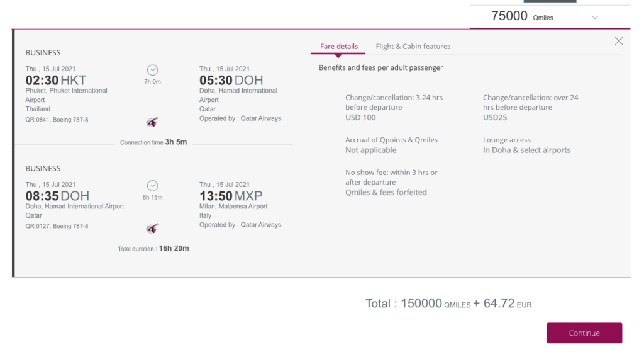Viewport: 644px width, 364px height.
Task: Click the 13:50 MXP arrival time
Action: 231,196
